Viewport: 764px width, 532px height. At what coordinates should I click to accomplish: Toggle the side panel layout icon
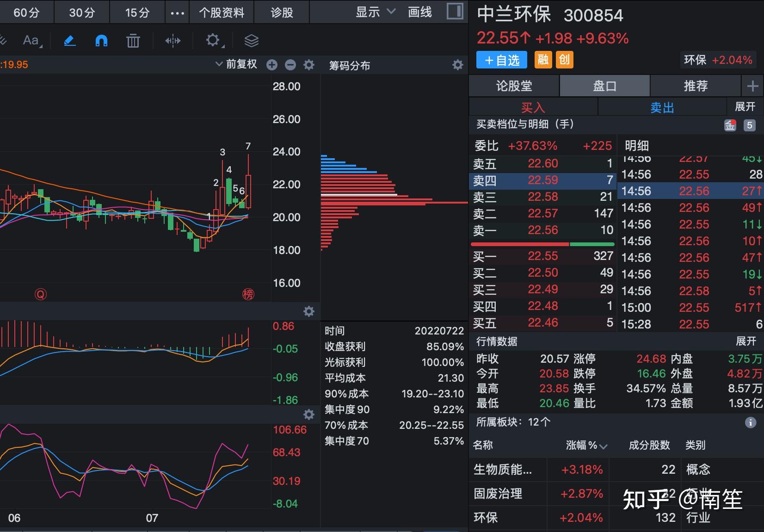click(x=455, y=12)
